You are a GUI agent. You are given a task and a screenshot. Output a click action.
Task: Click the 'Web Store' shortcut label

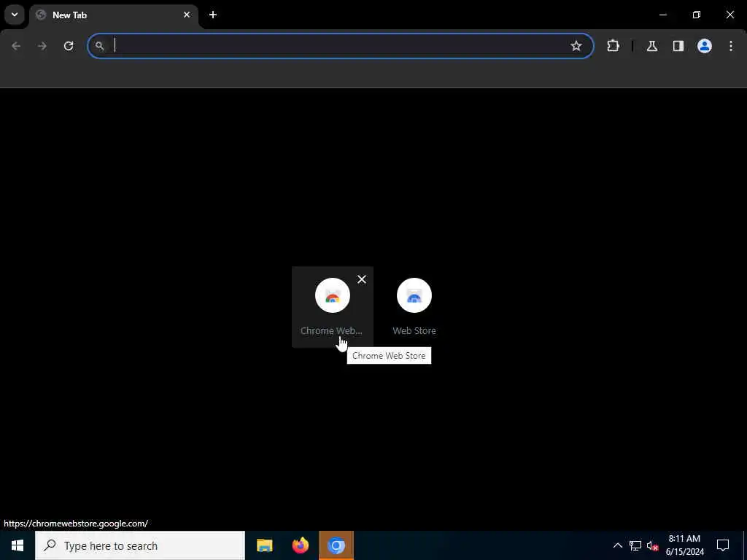414,330
